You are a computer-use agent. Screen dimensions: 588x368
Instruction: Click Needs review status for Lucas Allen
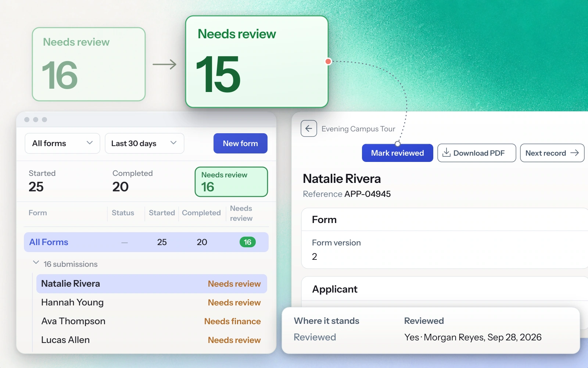234,340
